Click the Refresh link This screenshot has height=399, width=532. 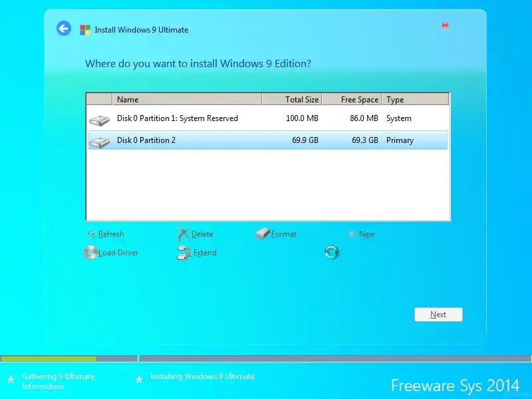(x=111, y=234)
